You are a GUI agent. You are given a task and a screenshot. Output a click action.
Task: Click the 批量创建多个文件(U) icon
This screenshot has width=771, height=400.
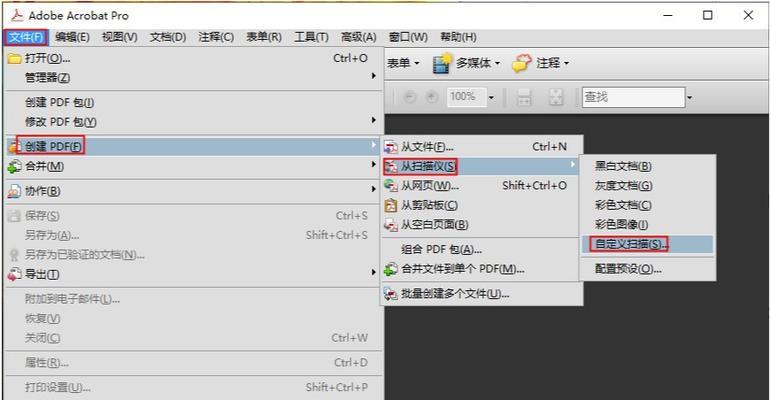391,294
